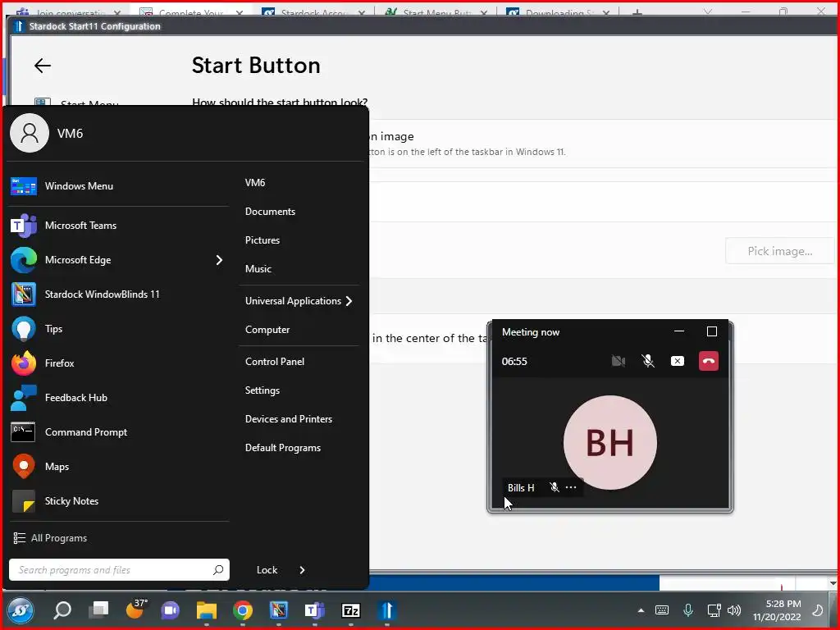Click the VM6 user avatar

pyautogui.click(x=30, y=133)
